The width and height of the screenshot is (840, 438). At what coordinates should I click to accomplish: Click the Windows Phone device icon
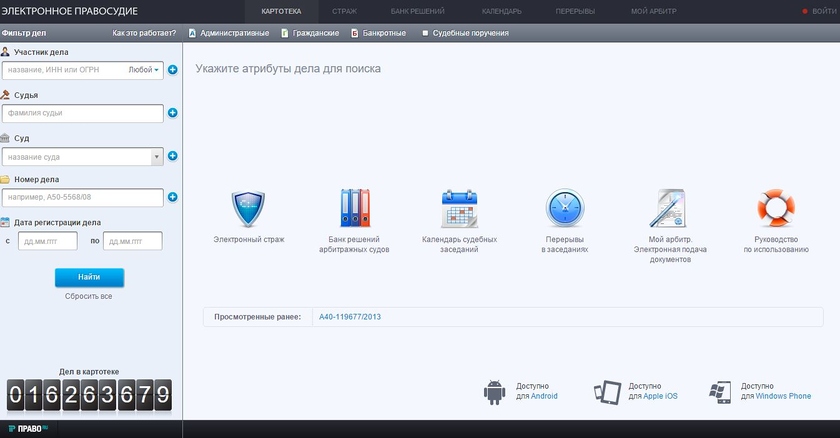click(x=721, y=390)
